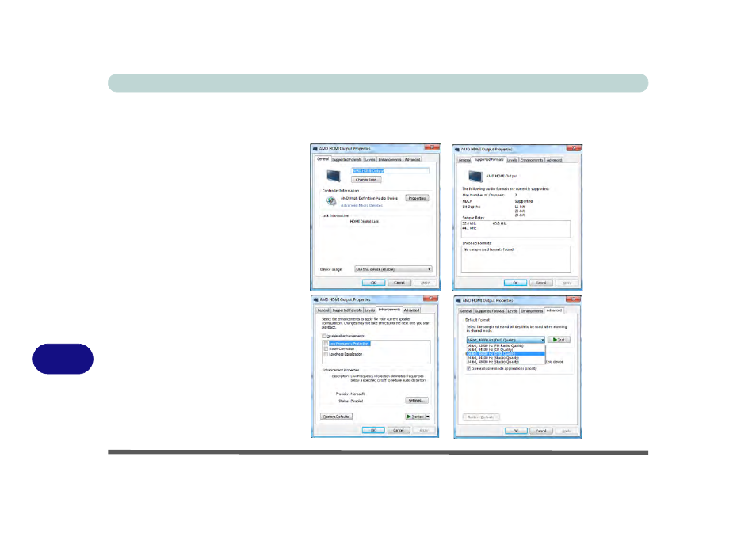The height and width of the screenshot is (533, 756).
Task: Close the General tab properties window
Action: (432, 147)
